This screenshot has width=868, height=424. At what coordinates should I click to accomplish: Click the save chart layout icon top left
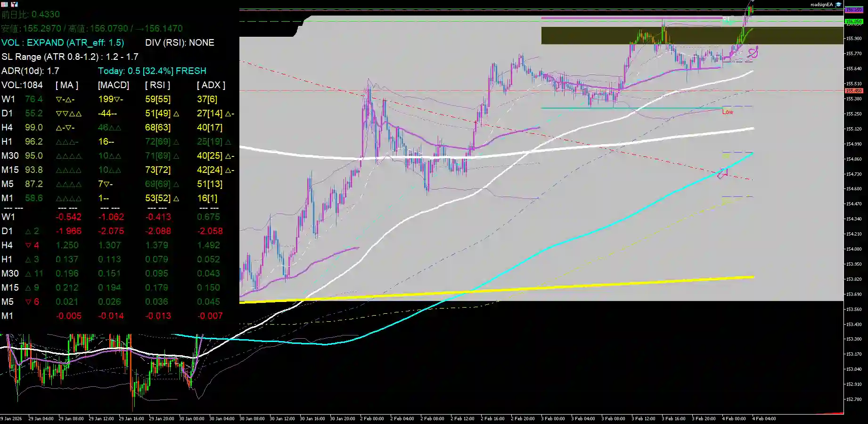pos(14,4)
